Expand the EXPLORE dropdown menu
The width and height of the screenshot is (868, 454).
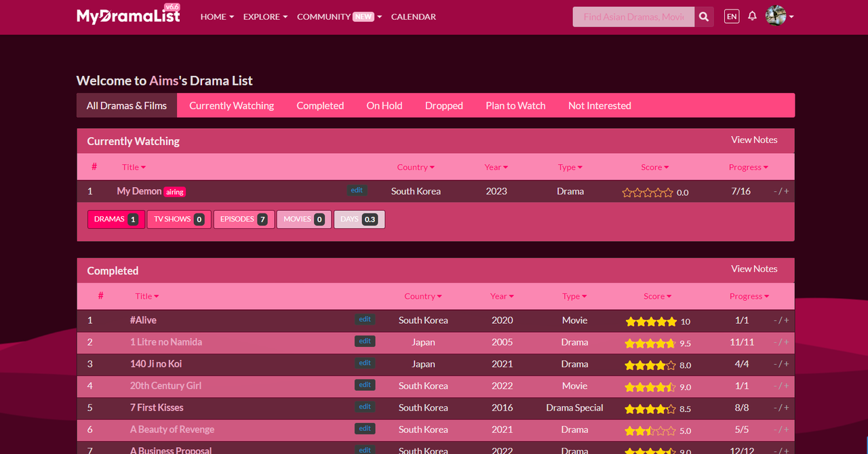(265, 16)
